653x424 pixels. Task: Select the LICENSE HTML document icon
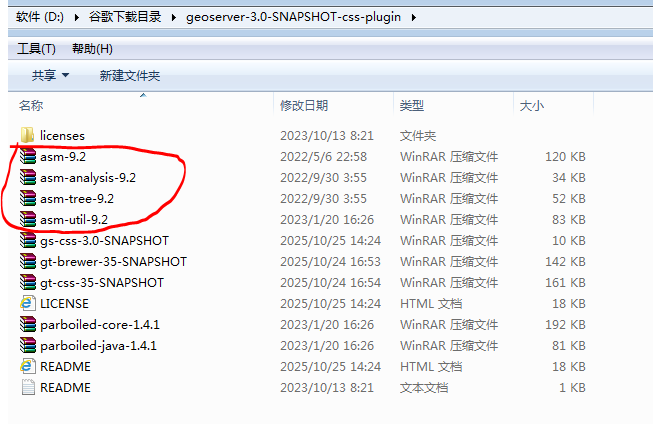pyautogui.click(x=27, y=303)
